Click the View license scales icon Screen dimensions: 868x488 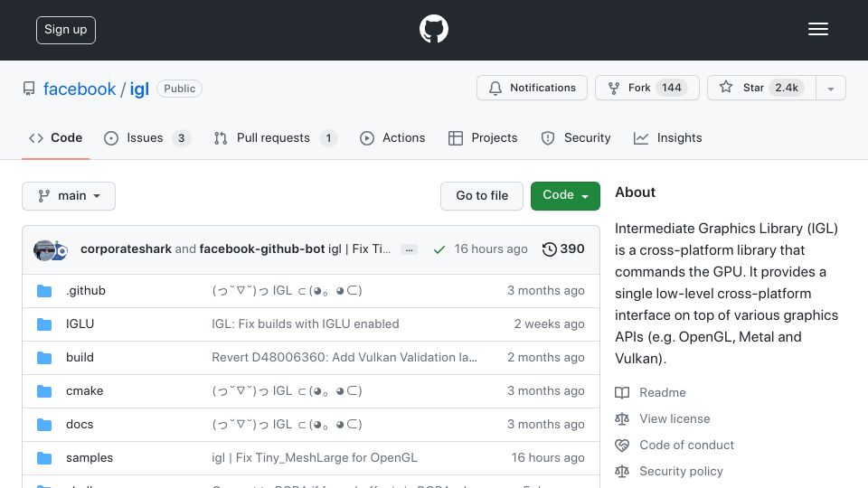[x=622, y=418]
